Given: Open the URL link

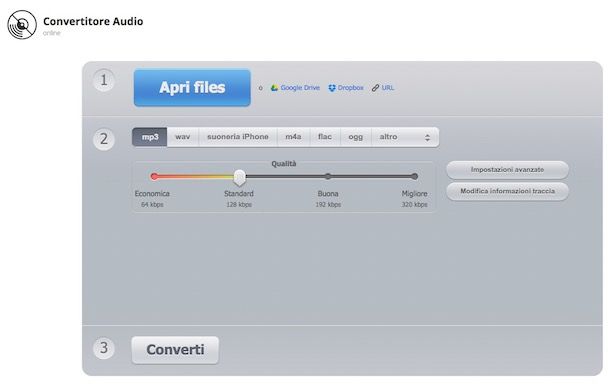Looking at the screenshot, I should pos(388,88).
